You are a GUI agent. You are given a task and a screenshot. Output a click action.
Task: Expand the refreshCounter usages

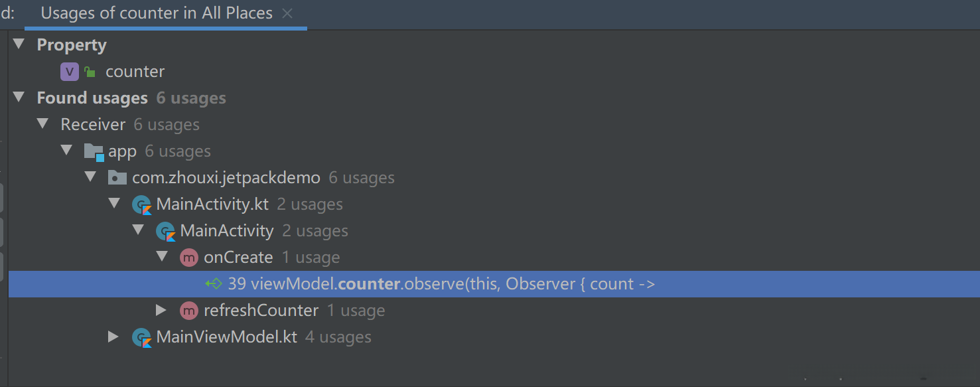click(161, 310)
